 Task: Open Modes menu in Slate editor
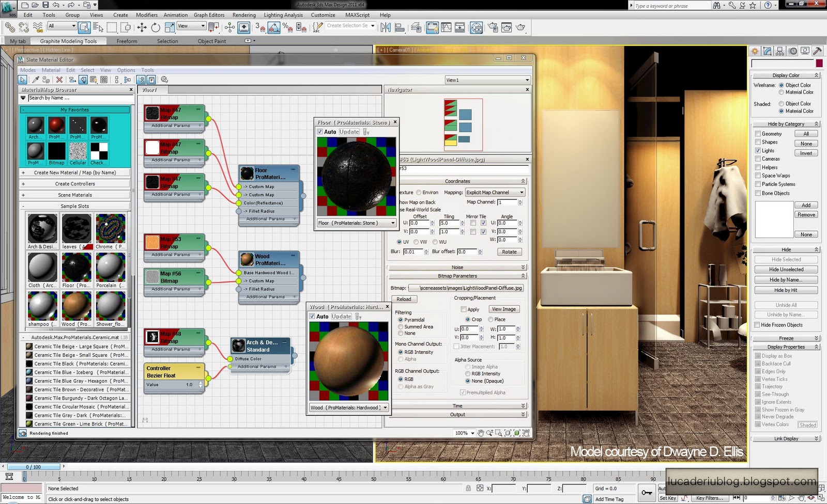(x=28, y=70)
